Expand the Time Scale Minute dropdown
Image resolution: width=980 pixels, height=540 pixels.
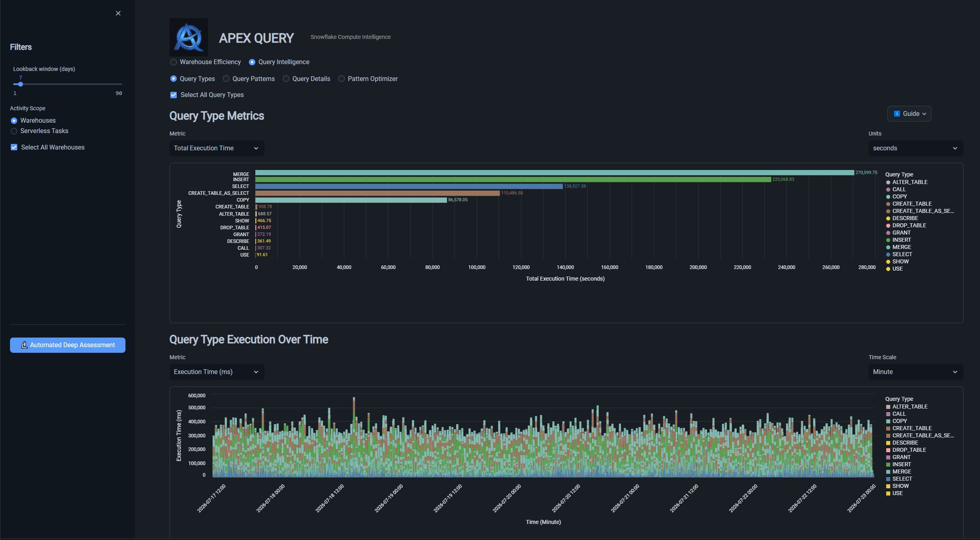pyautogui.click(x=916, y=372)
